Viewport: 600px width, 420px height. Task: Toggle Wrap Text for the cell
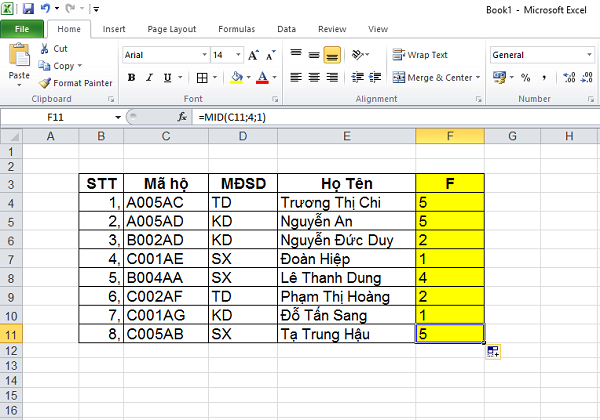420,55
